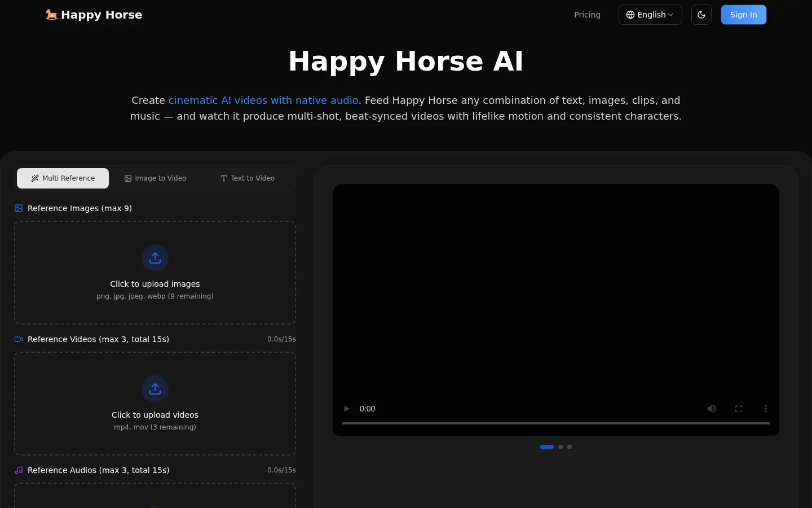This screenshot has height=508, width=812.
Task: Click 'mp4, mov (3 remaining)' hint
Action: click(x=155, y=427)
